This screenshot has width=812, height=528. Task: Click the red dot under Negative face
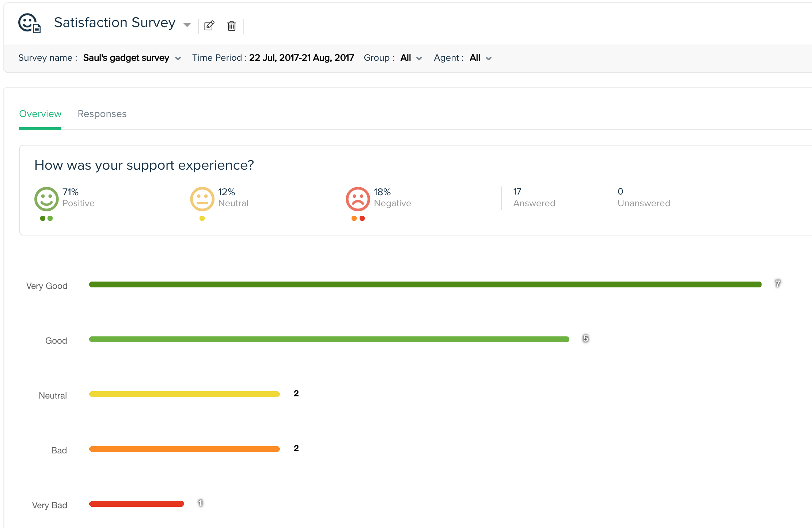(362, 218)
